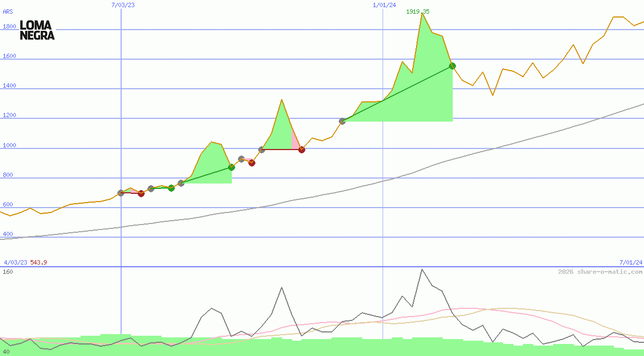Click the 1/01/24 date label at top
The width and height of the screenshot is (644, 356).
click(x=384, y=5)
